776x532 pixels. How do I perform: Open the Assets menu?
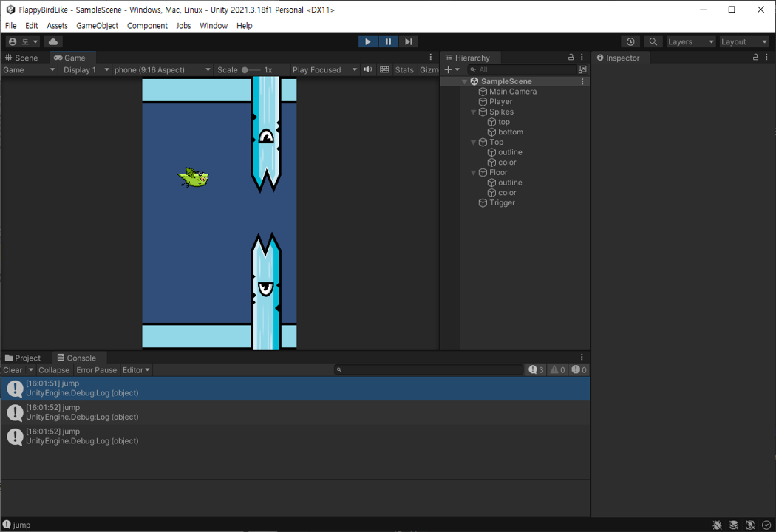pos(57,25)
